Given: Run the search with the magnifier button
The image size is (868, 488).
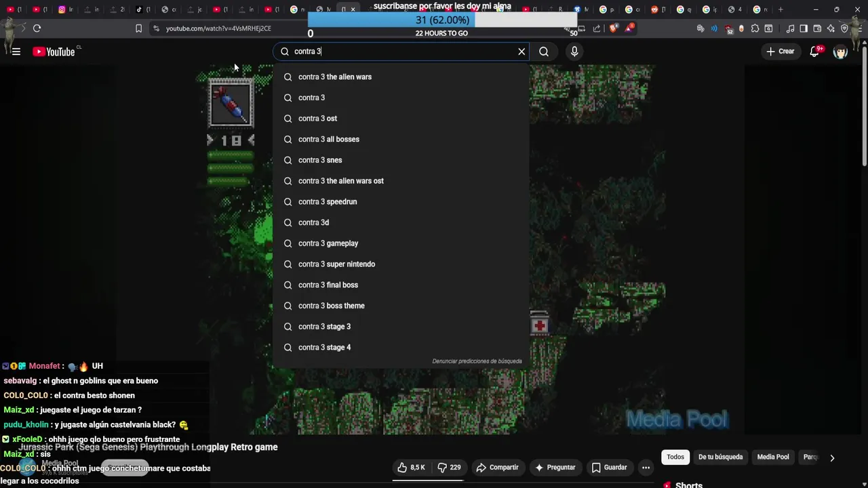Looking at the screenshot, I should tap(544, 52).
